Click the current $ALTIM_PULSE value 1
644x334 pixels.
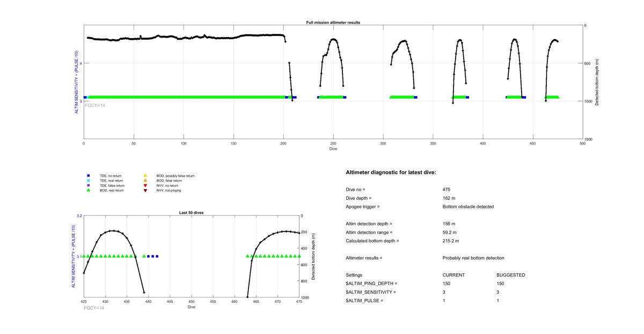point(444,301)
